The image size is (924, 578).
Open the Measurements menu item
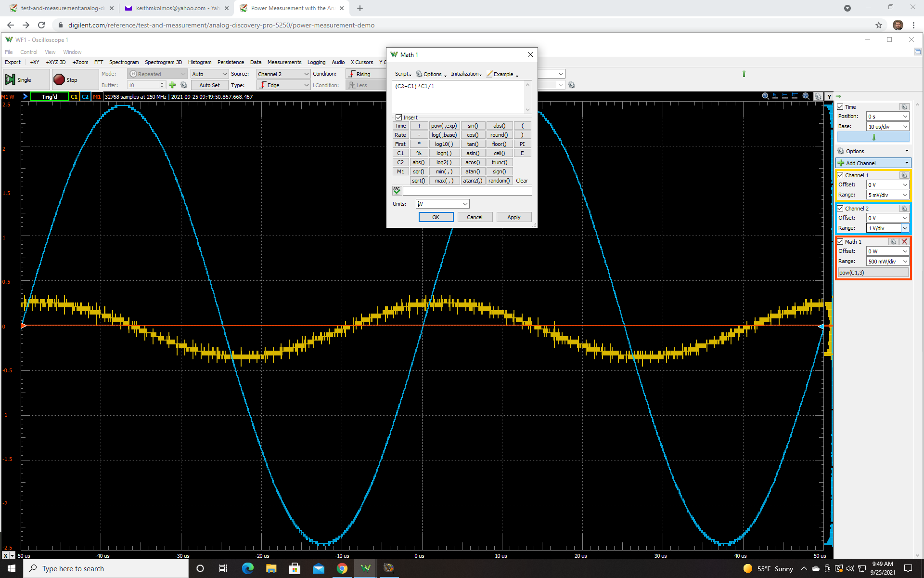[x=284, y=62]
